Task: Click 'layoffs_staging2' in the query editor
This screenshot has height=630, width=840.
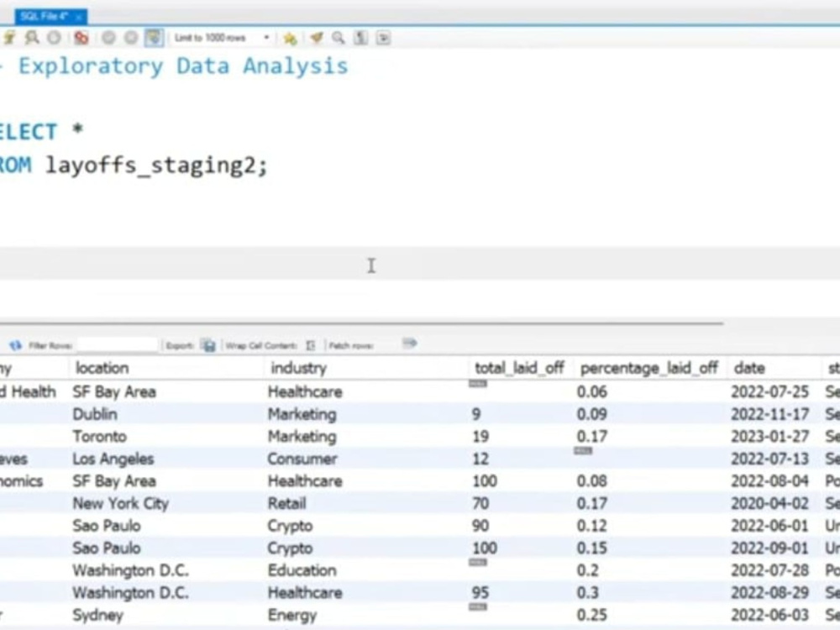Action: [x=150, y=165]
